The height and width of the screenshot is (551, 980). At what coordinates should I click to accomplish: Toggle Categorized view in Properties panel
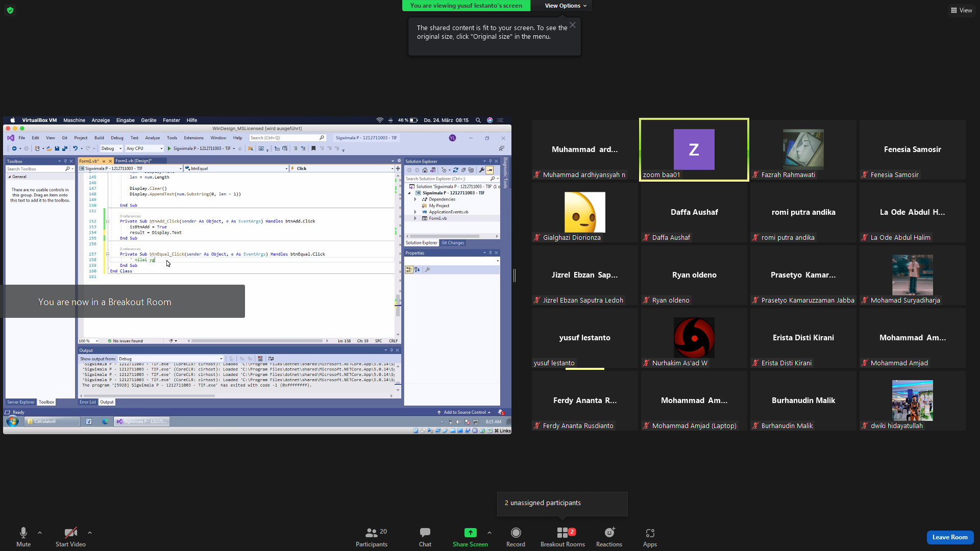[409, 270]
